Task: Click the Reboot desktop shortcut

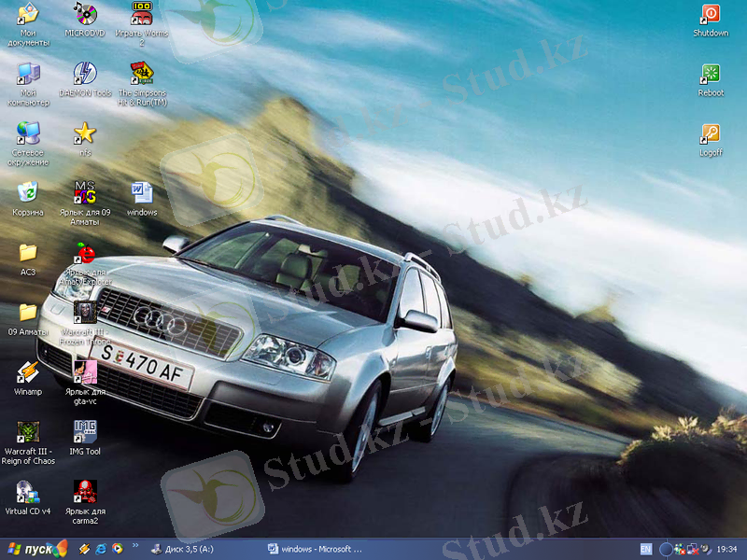Action: (711, 79)
